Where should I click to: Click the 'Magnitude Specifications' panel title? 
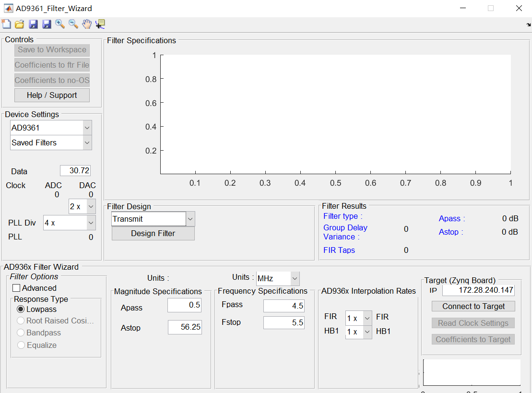158,292
